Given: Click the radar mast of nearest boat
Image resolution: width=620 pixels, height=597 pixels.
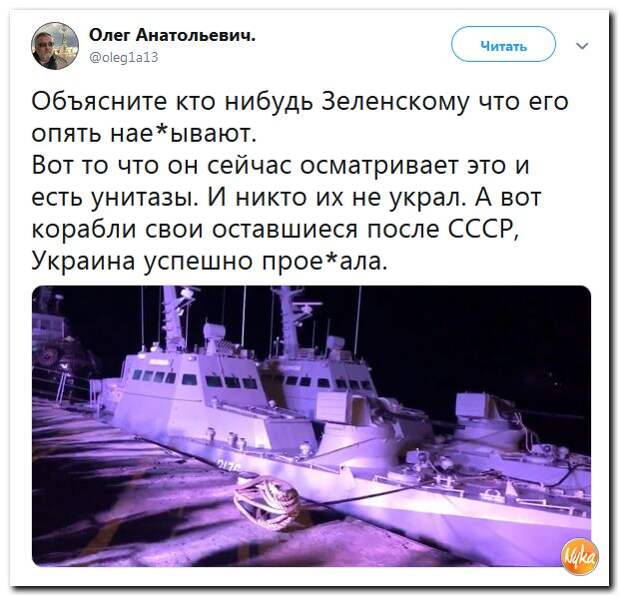Looking at the screenshot, I should click(x=173, y=318).
